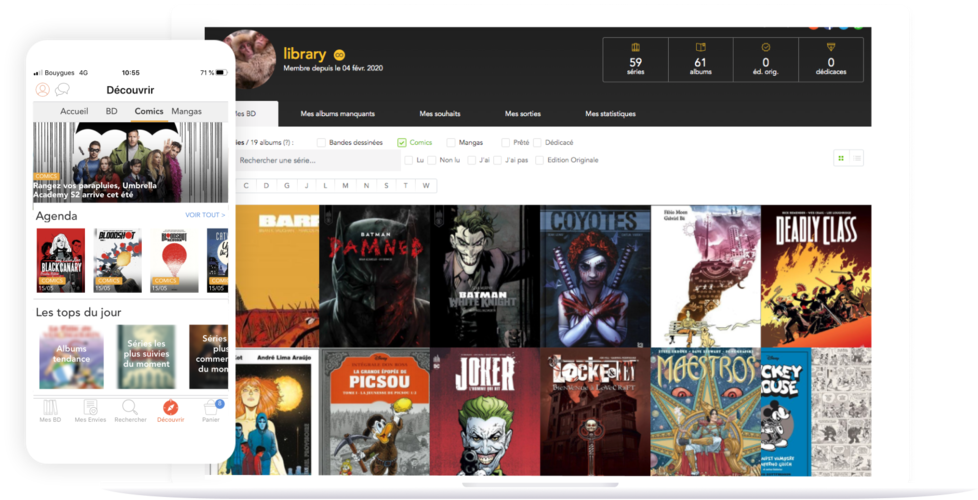Click the 61 albums stat icon
The width and height of the screenshot is (978, 500).
[700, 47]
